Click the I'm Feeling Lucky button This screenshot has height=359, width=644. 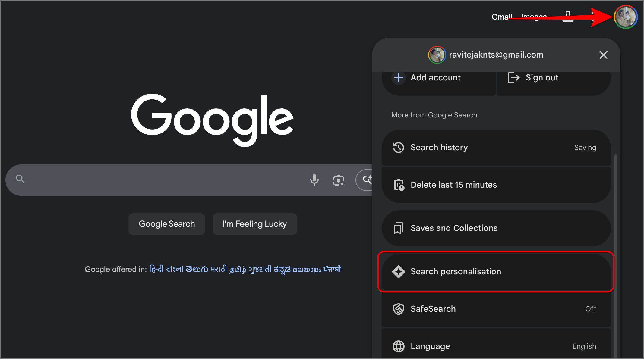click(x=254, y=224)
